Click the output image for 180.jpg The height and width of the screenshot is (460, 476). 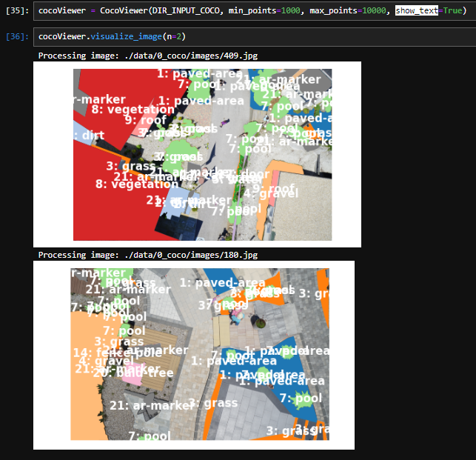(194, 355)
